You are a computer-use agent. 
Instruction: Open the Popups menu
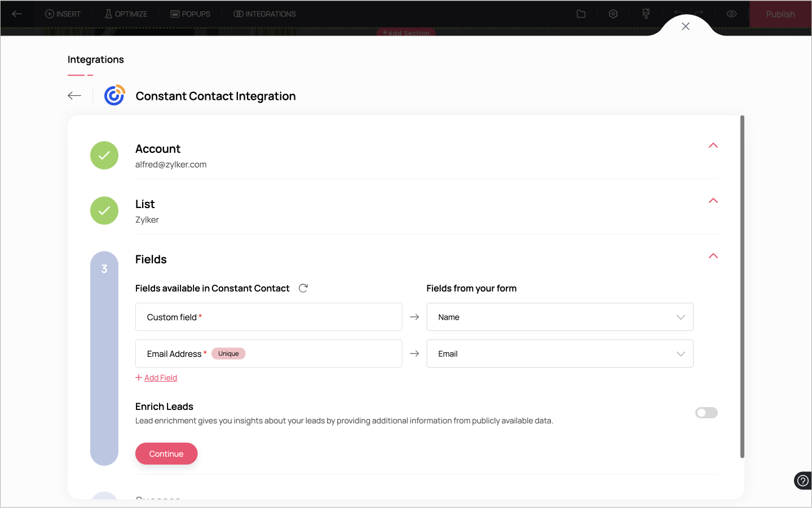click(x=191, y=14)
